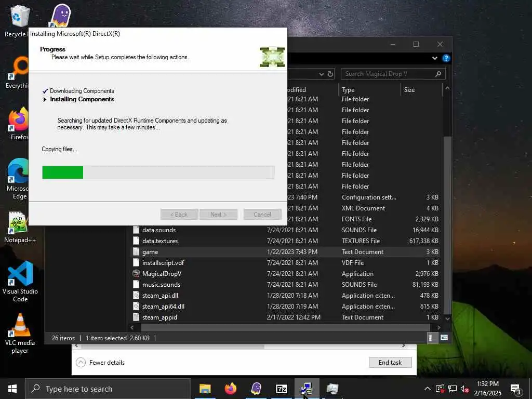
Task: Select the music.sounds file
Action: click(161, 284)
